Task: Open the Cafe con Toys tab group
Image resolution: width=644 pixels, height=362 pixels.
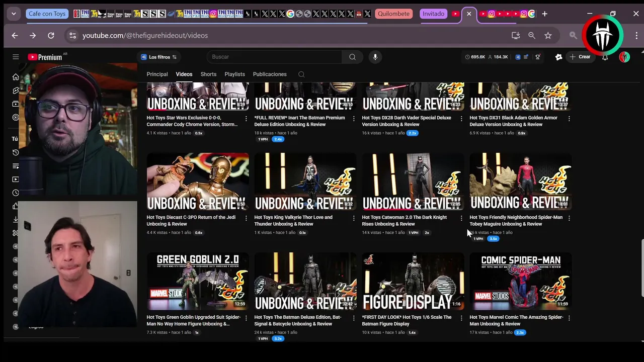Action: click(x=47, y=14)
